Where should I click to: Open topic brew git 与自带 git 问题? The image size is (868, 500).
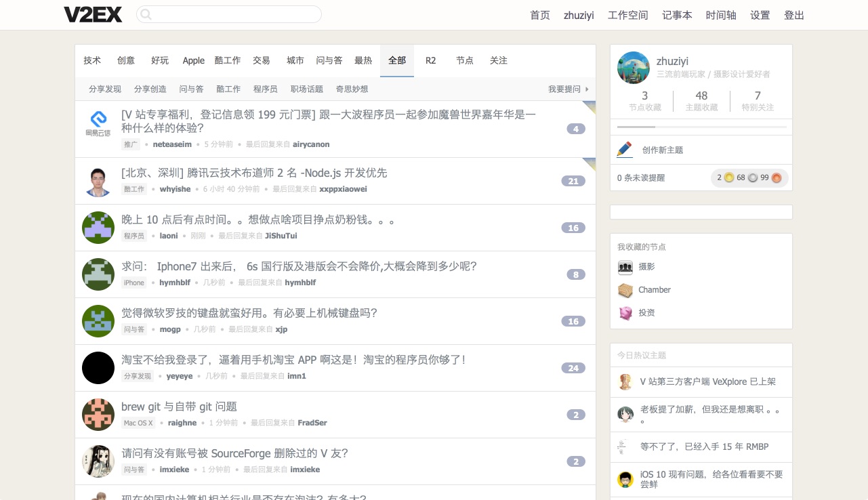[179, 407]
